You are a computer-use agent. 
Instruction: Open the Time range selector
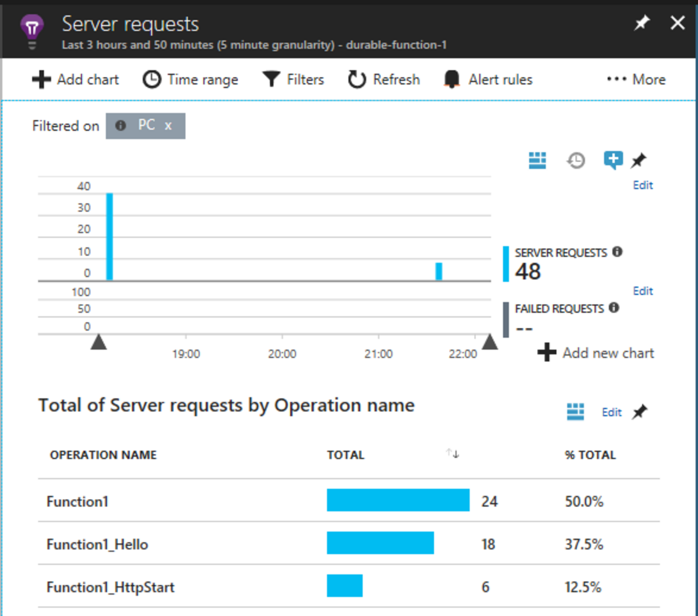(x=190, y=79)
